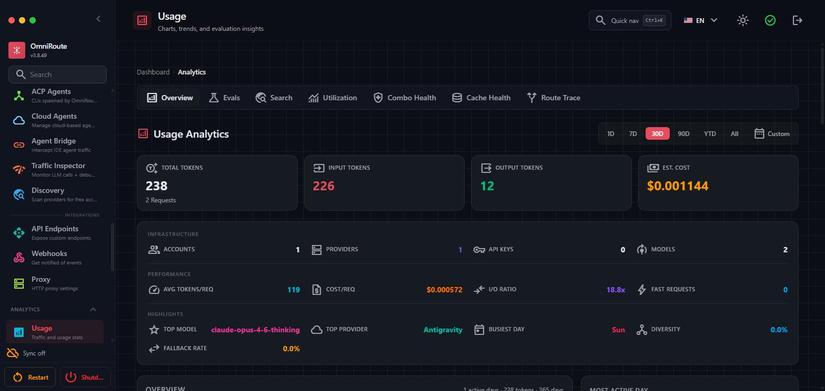Open the EN language dropdown
The image size is (825, 391).
[x=700, y=21]
